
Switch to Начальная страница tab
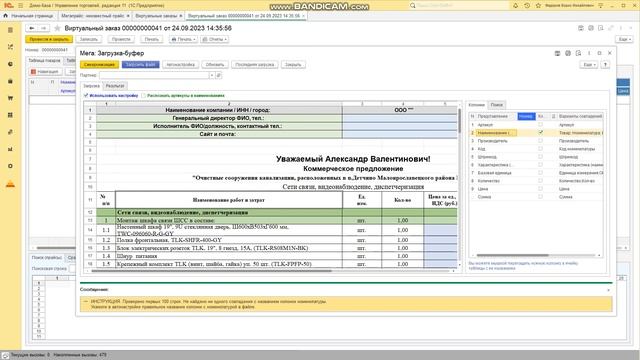[x=29, y=16]
